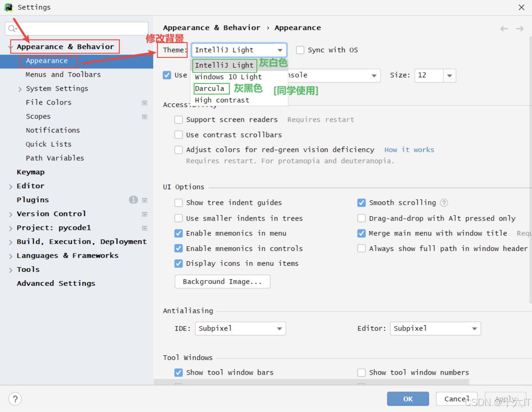Toggle Sync with OS checkbox
532x412 pixels.
coord(300,50)
